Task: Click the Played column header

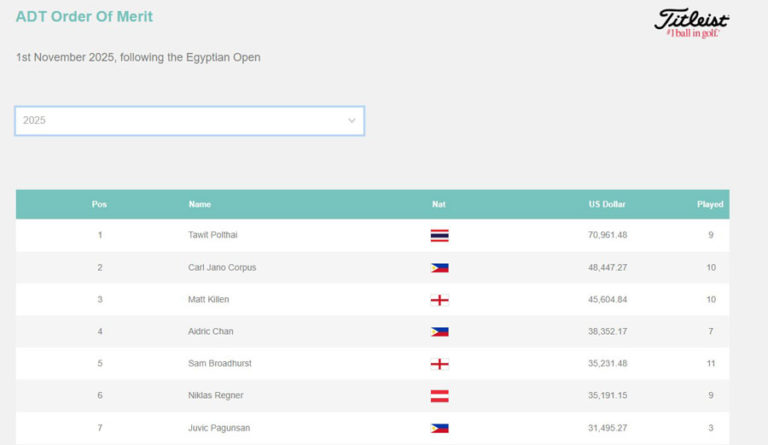Action: pyautogui.click(x=710, y=205)
